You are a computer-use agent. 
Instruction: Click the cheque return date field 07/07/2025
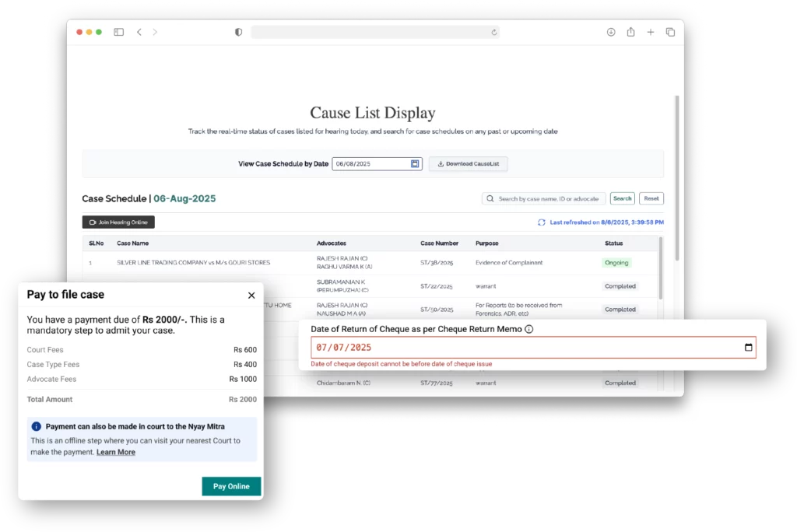point(533,348)
